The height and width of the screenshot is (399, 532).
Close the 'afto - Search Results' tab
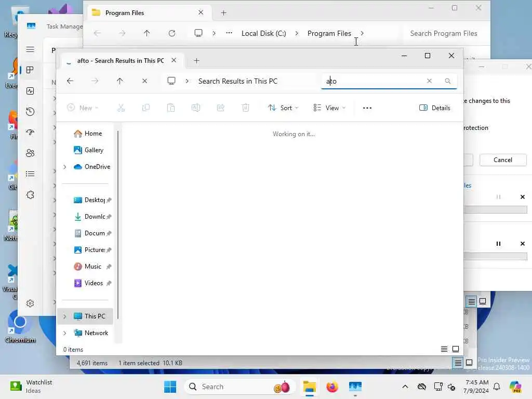tap(174, 60)
